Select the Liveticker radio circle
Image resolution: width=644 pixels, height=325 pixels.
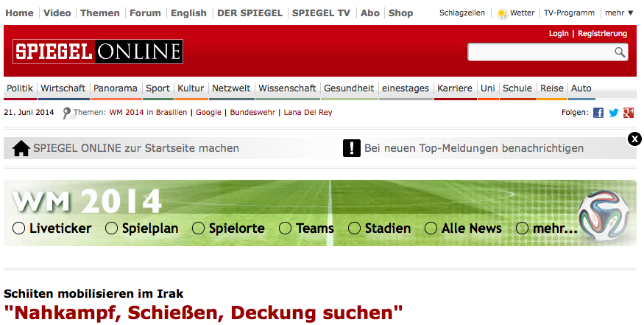18,228
